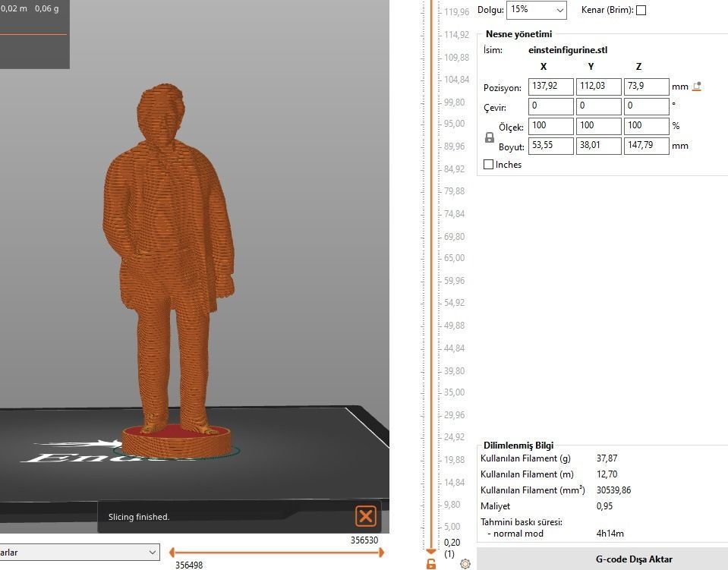Image resolution: width=728 pixels, height=570 pixels.
Task: Click the Boyut X field 53,55
Action: 550,146
